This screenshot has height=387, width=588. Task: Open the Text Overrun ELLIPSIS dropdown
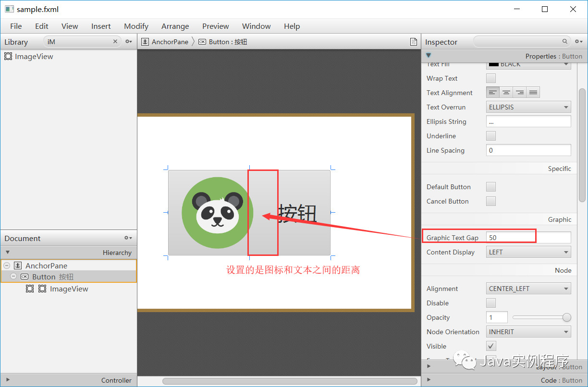(x=528, y=107)
